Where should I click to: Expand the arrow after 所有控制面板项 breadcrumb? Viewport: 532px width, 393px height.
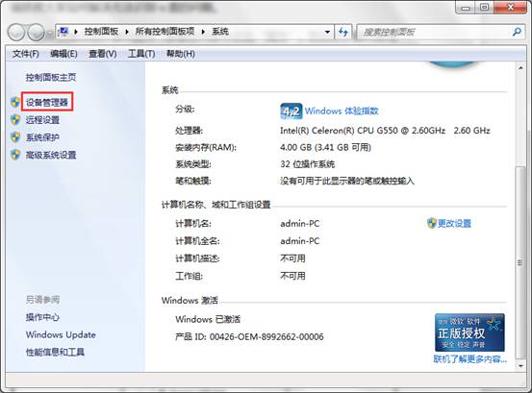coord(203,32)
